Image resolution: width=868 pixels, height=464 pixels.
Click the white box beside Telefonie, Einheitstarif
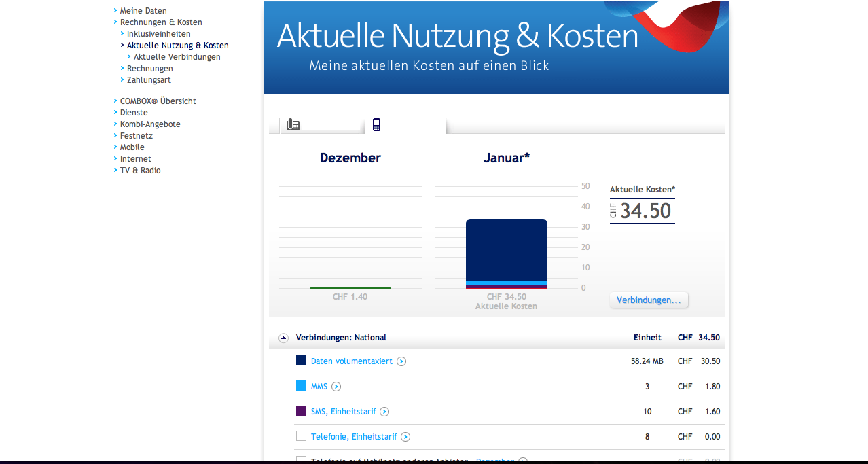pyautogui.click(x=301, y=436)
